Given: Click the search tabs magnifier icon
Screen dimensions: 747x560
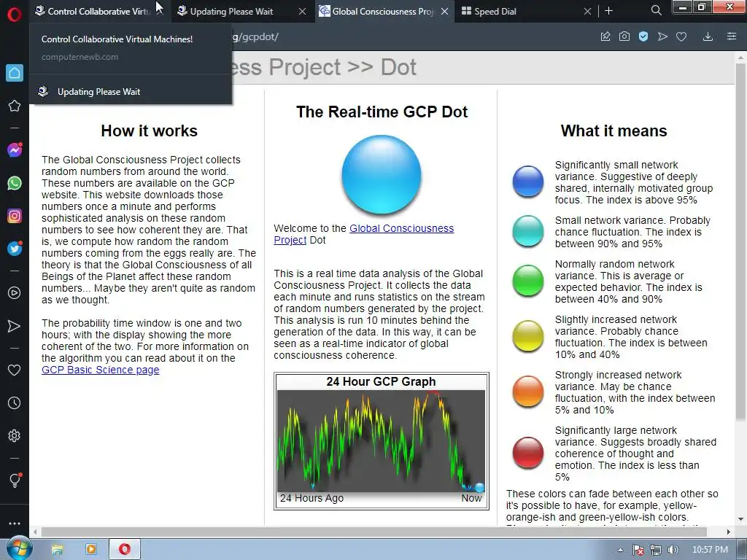Looking at the screenshot, I should (x=656, y=10).
